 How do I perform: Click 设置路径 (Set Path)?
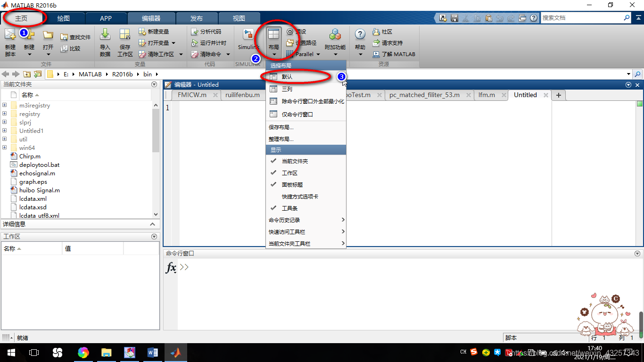(x=301, y=43)
